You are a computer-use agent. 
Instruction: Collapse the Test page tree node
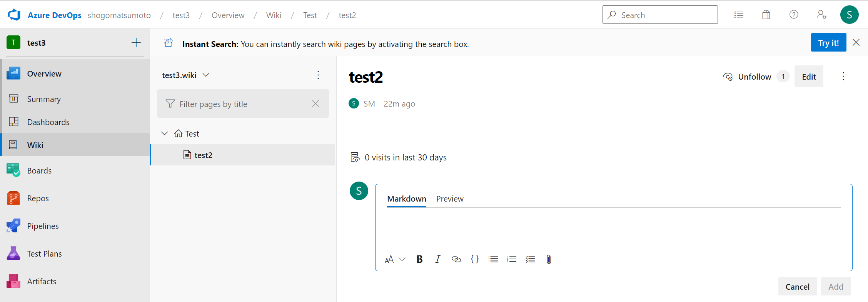[165, 133]
